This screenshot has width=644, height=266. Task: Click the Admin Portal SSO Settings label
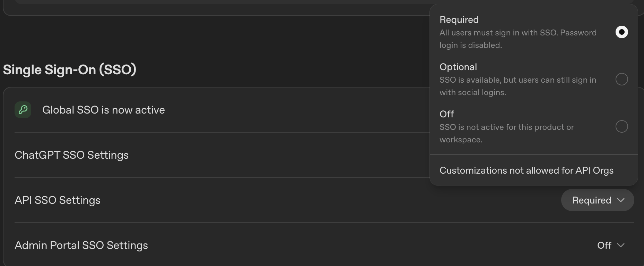coord(81,246)
